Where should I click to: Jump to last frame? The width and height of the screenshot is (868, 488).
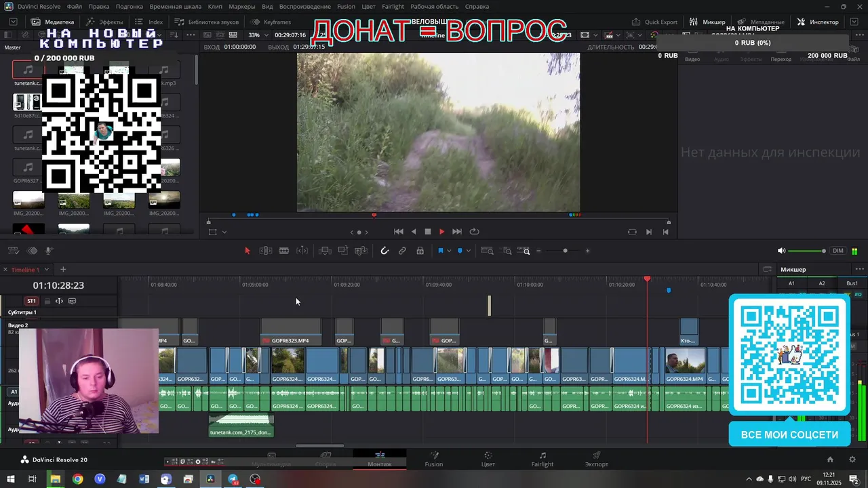[457, 232]
